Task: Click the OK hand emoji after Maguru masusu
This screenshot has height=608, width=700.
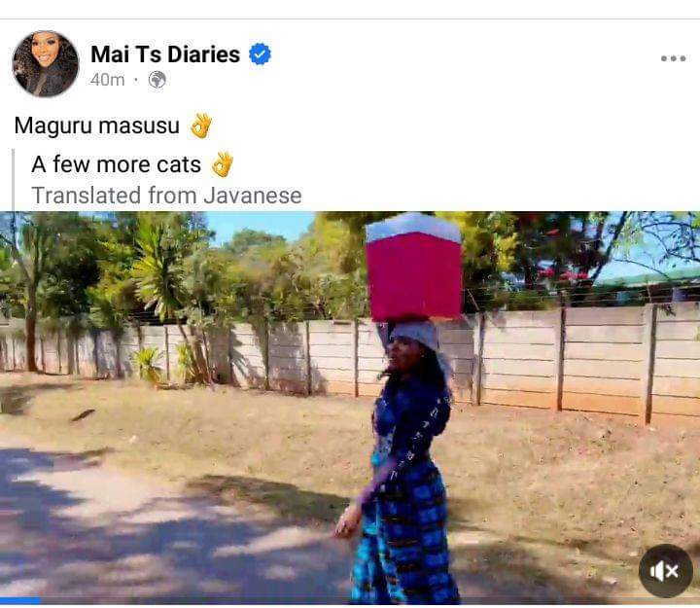Action: (201, 125)
